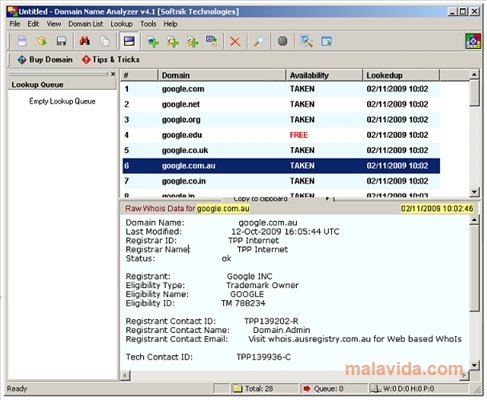Click up arrow of Whois data scrollbar

[x=474, y=220]
